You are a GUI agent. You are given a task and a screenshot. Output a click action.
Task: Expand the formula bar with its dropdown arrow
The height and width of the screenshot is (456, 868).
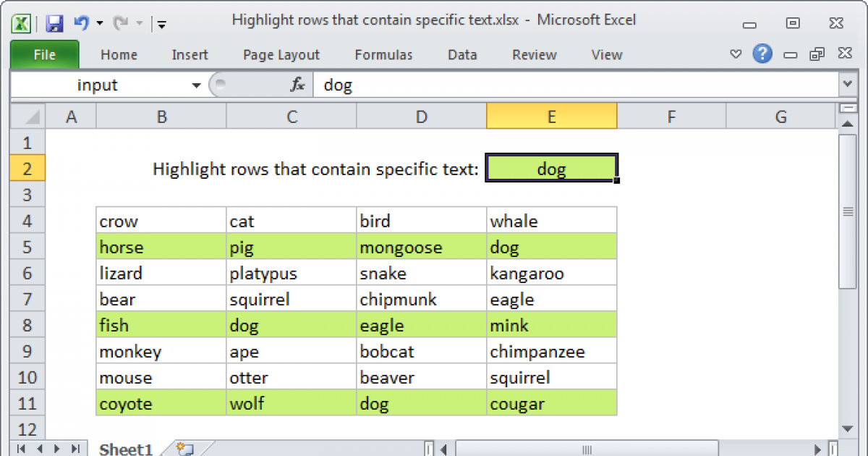point(848,85)
